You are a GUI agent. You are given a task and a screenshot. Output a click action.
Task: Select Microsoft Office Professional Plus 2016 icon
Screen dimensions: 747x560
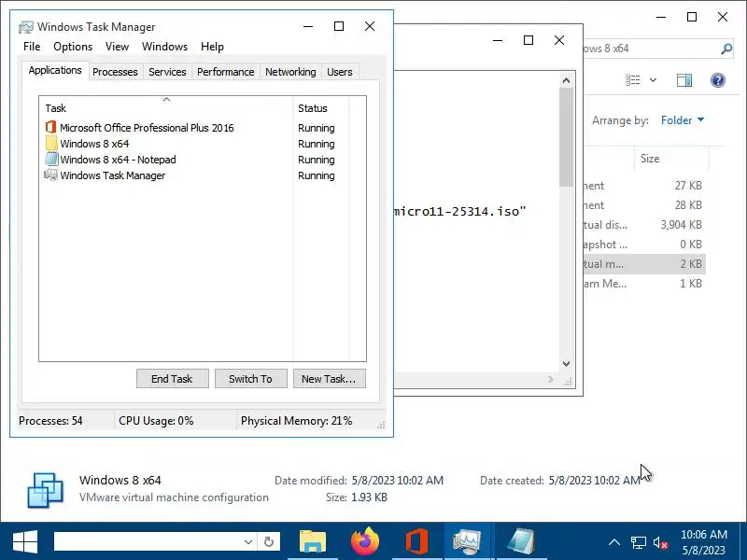point(50,128)
